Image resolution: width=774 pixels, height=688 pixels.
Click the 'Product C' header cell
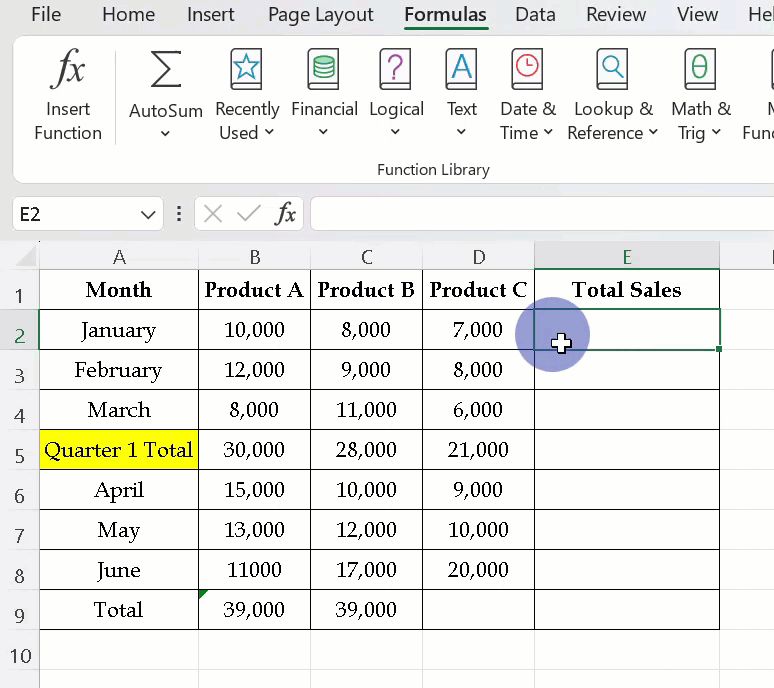[478, 290]
